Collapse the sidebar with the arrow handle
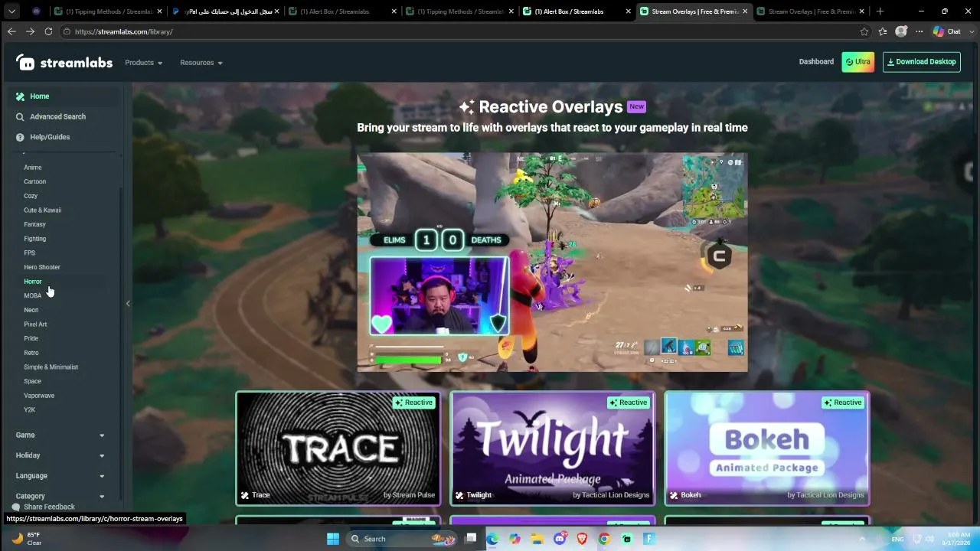 [128, 304]
